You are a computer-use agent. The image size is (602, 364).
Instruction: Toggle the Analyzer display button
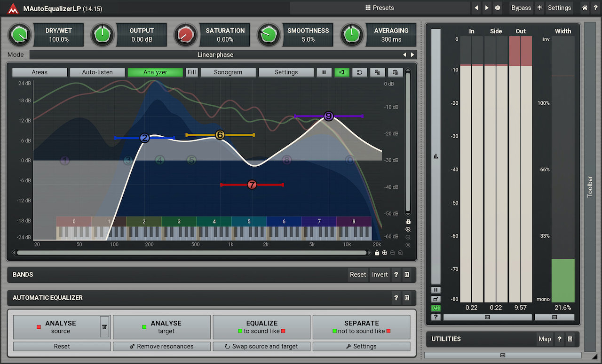(155, 72)
